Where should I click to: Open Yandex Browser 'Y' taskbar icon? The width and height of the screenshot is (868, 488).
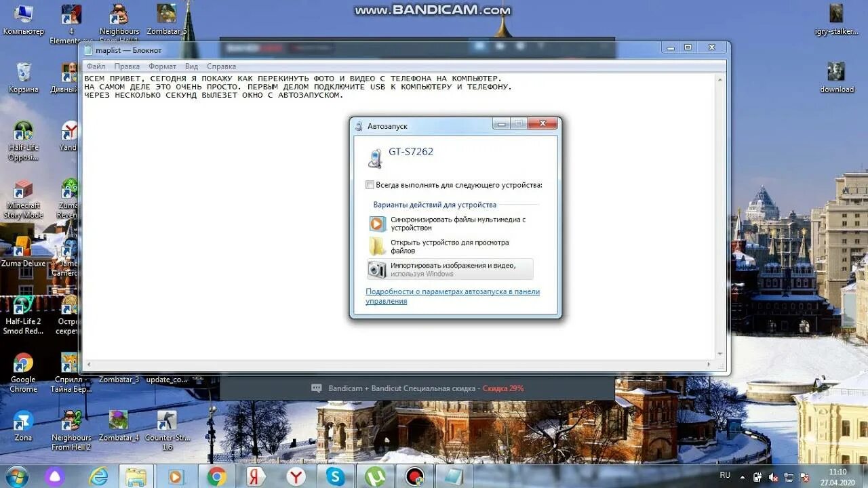click(296, 476)
